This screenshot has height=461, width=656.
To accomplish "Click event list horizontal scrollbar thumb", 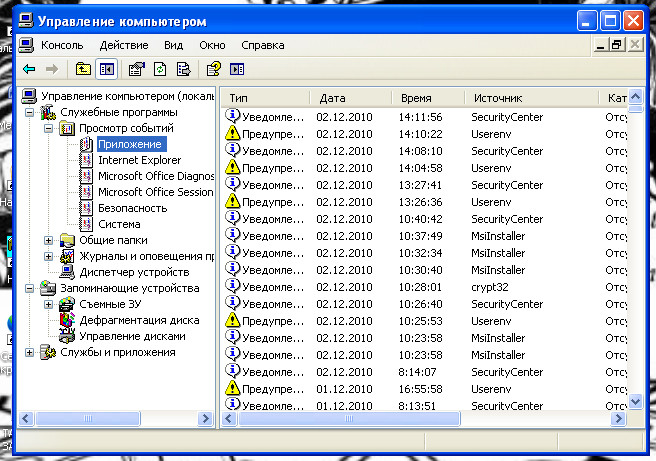I will [x=349, y=418].
